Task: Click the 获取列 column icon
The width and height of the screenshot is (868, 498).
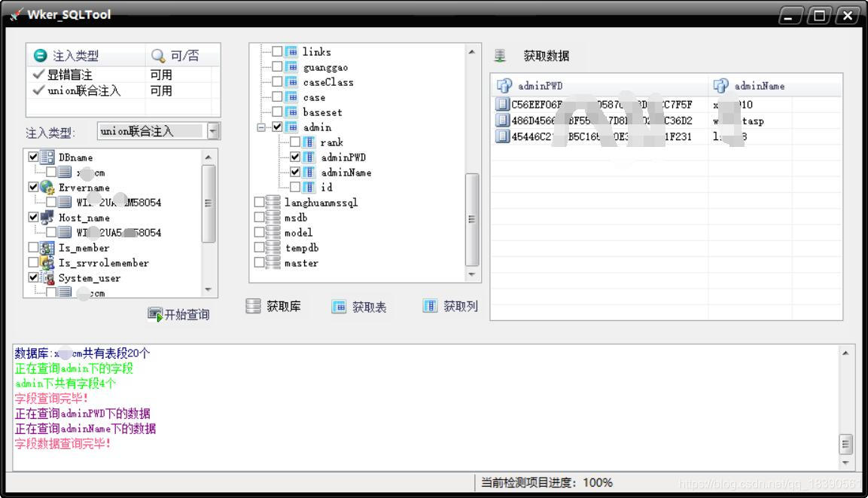Action: point(430,305)
